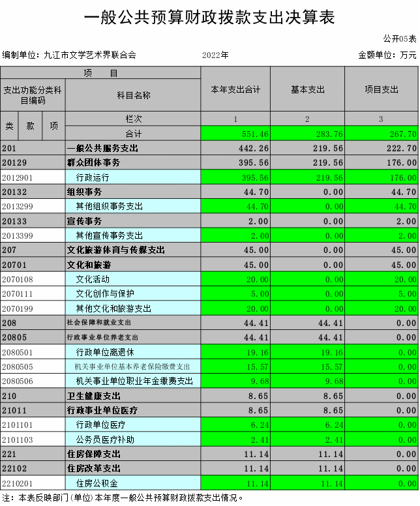The height and width of the screenshot is (506, 420).
Task: Select the 本年支出合计 column header
Action: 235,89
